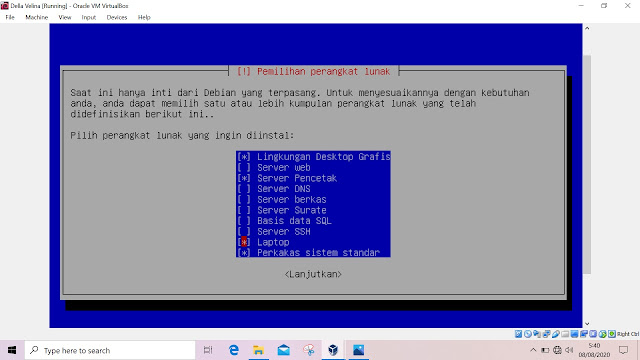640x360 pixels.
Task: Show hidden system tray icons chevron
Action: [x=533, y=350]
